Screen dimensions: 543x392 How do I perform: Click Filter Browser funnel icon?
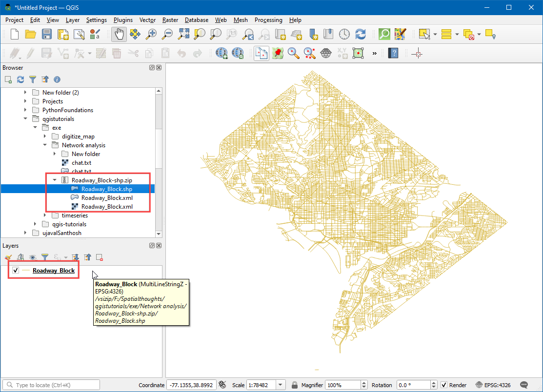tap(33, 79)
